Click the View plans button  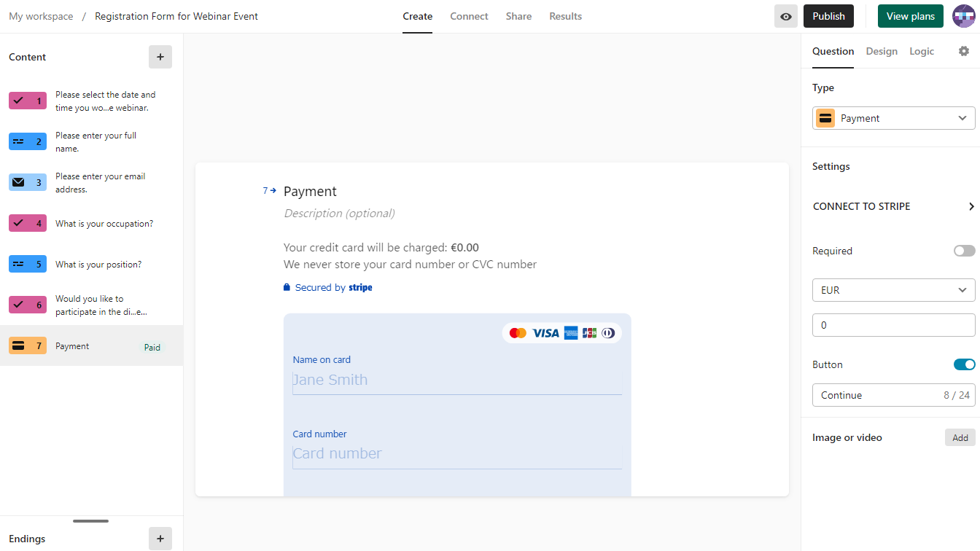(910, 16)
